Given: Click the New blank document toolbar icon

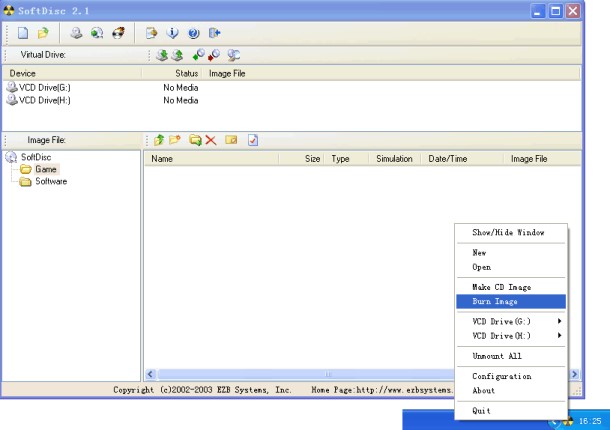Looking at the screenshot, I should pyautogui.click(x=23, y=33).
